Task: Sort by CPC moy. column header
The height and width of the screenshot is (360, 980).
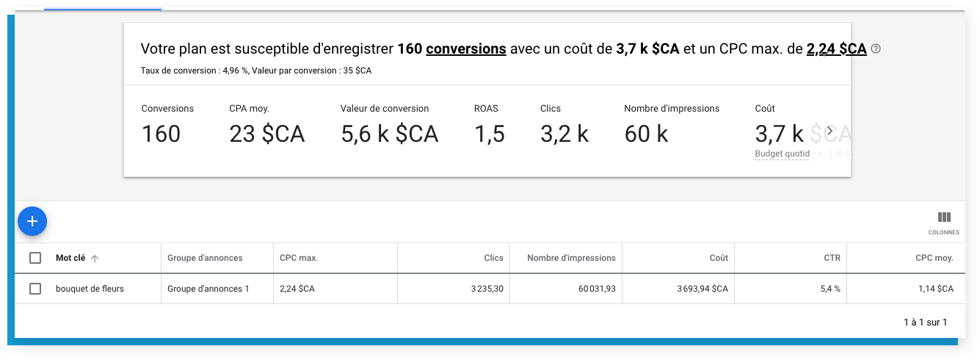Action: coord(934,258)
